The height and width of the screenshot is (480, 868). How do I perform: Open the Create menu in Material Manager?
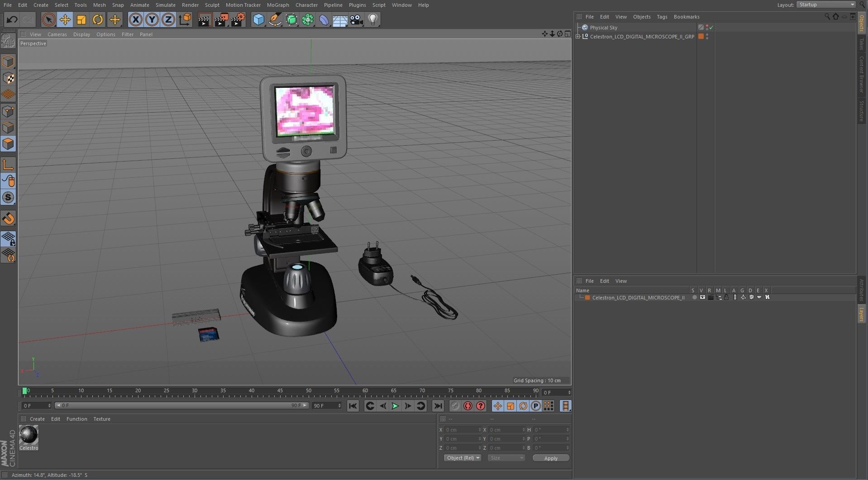37,419
